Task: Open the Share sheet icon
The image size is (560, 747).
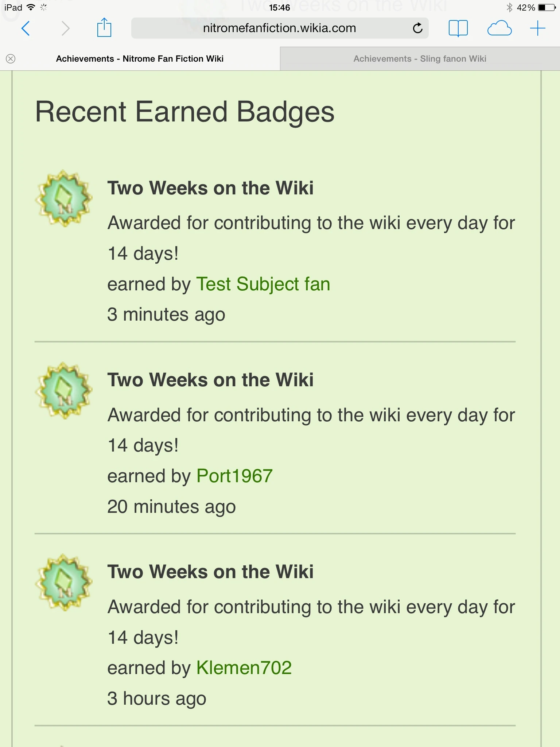Action: point(104,28)
